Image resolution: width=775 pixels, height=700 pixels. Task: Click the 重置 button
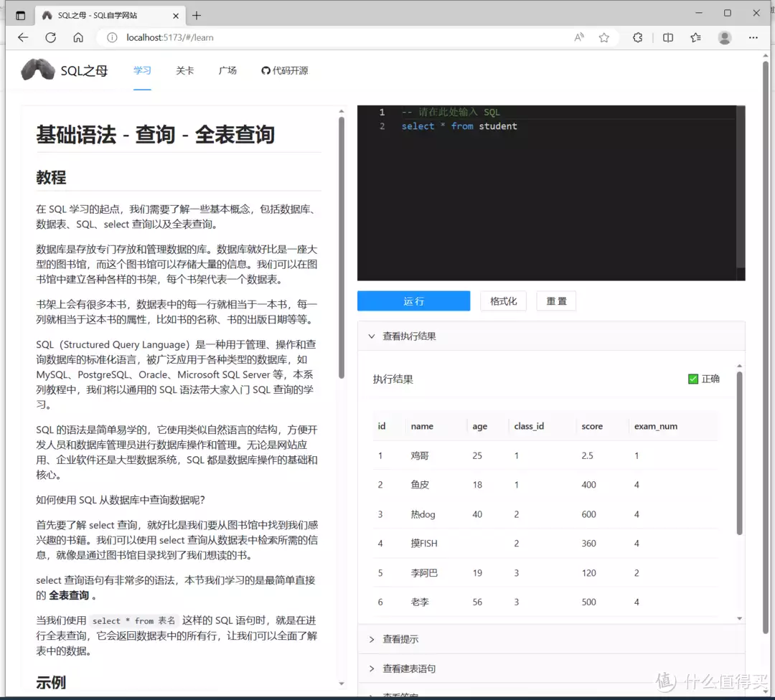pos(556,301)
